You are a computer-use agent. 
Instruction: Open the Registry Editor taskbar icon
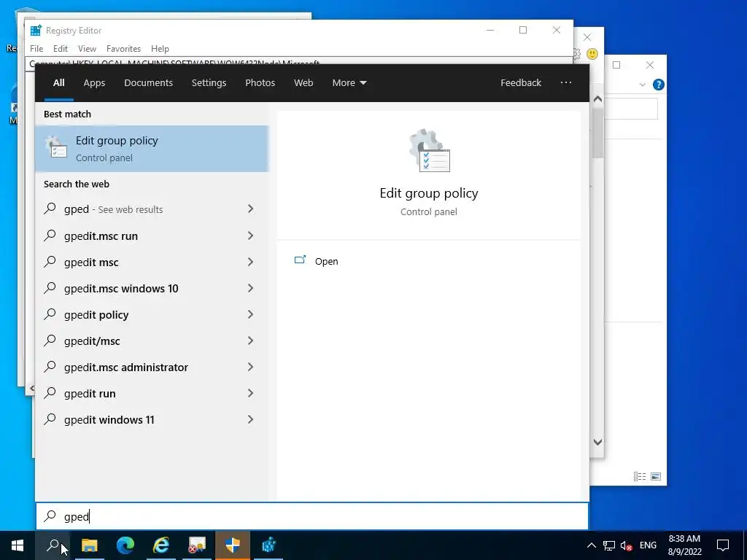pyautogui.click(x=268, y=545)
